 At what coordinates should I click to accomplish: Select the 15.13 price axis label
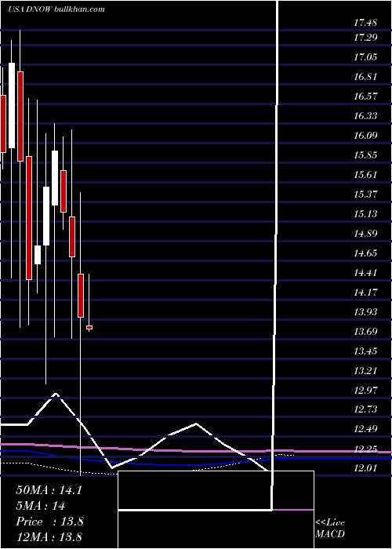tap(365, 213)
